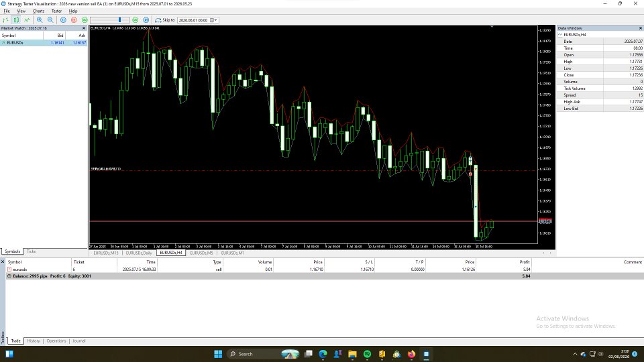Close the Toolbox panel

pyautogui.click(x=3, y=261)
